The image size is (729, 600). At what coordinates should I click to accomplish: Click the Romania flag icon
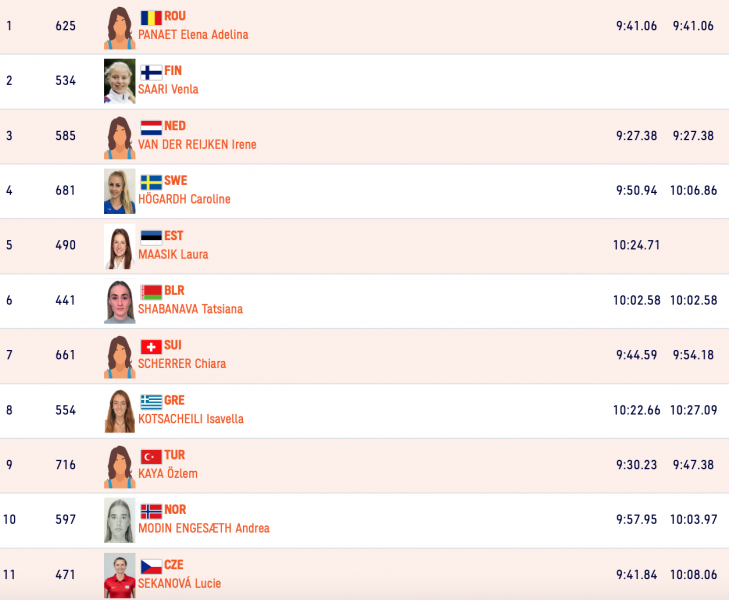pos(151,18)
